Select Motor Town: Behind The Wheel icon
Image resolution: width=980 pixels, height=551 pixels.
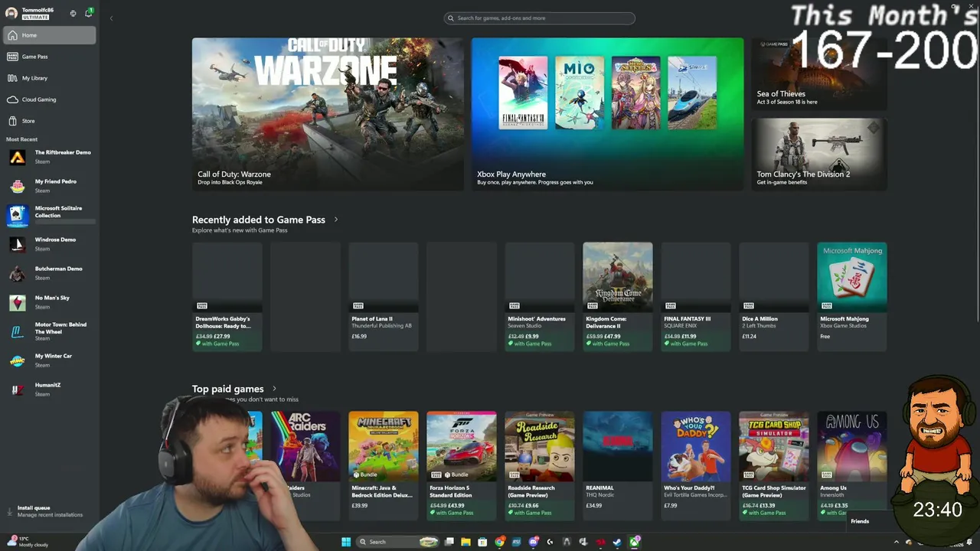pos(18,331)
